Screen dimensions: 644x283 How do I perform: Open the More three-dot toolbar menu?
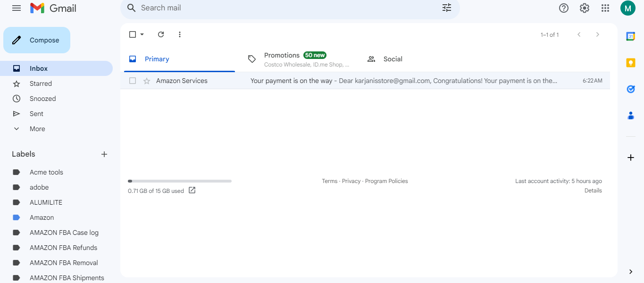(179, 34)
